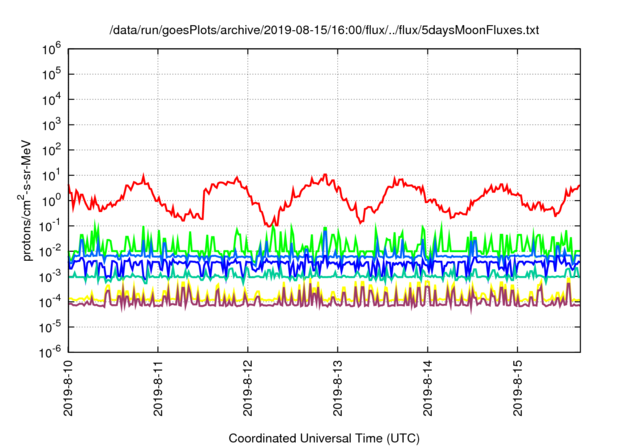Viewport: 640px width, 448px height.
Task: Click the '2019-8-15' x-axis date label
Action: pyautogui.click(x=518, y=388)
